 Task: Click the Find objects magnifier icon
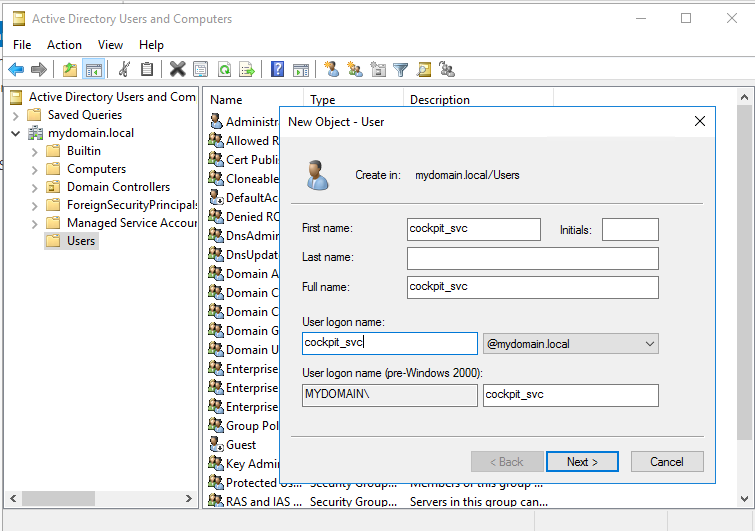tap(424, 69)
